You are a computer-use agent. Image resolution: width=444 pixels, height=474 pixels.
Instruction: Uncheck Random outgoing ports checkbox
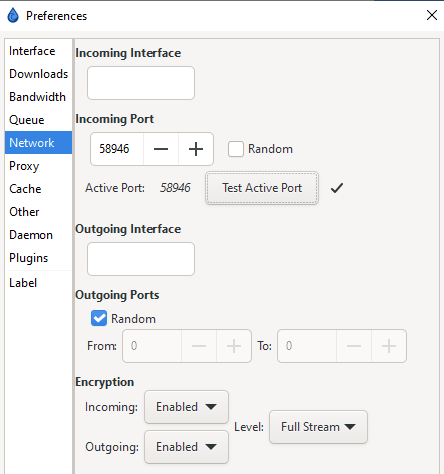click(x=99, y=318)
